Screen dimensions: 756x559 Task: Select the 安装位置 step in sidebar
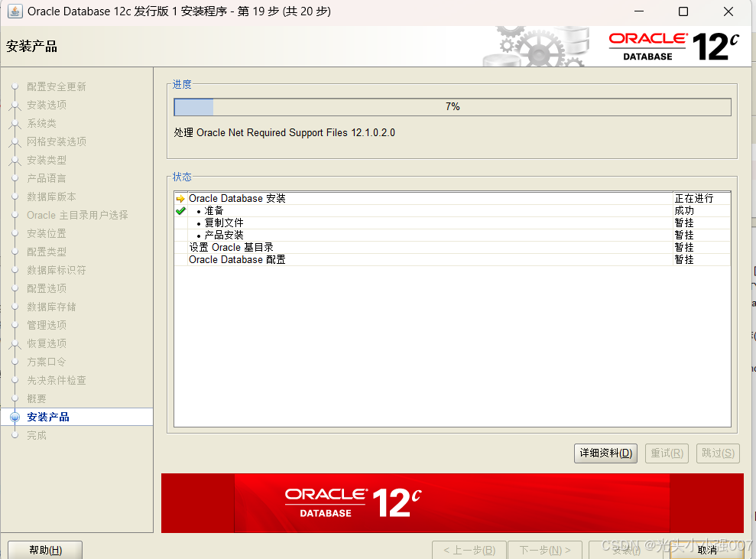pos(47,233)
